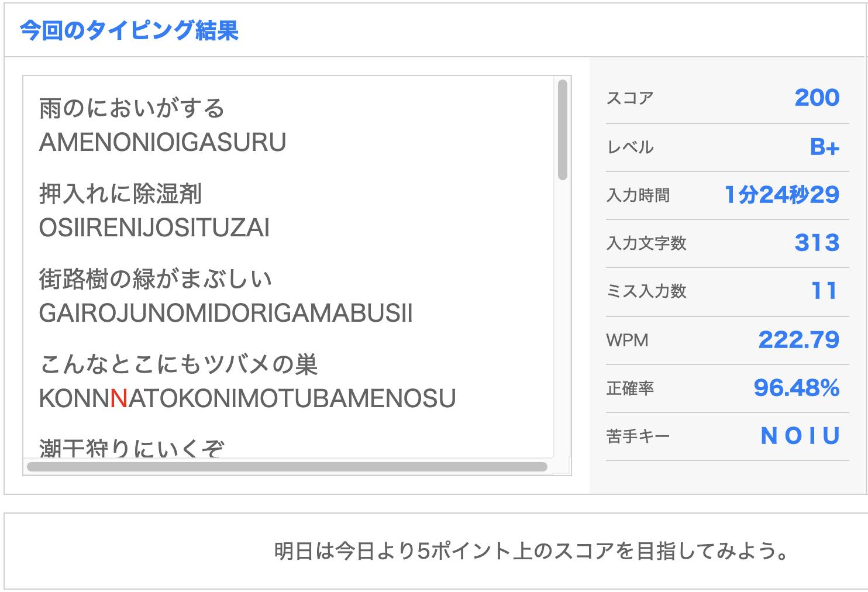Click the level value B+
The width and height of the screenshot is (868, 592).
click(x=824, y=147)
